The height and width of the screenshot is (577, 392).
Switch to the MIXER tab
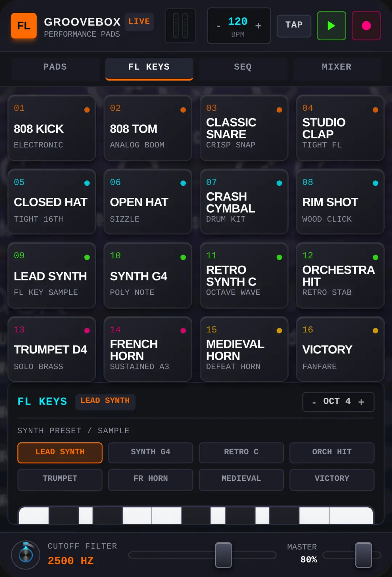click(337, 67)
